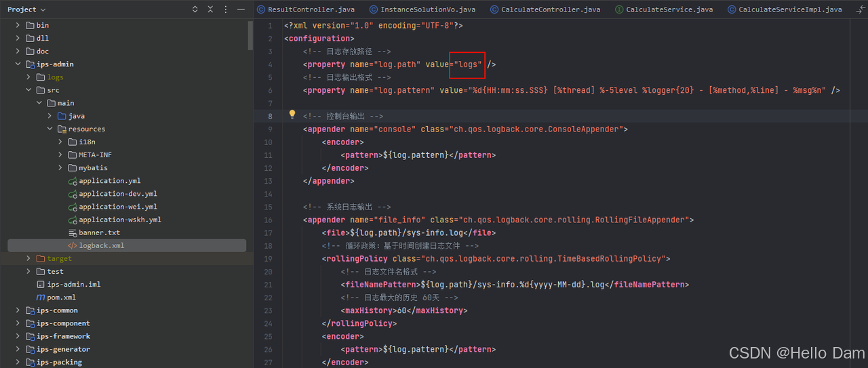Image resolution: width=868 pixels, height=368 pixels.
Task: Expand the logs folder chevron
Action: (28, 77)
